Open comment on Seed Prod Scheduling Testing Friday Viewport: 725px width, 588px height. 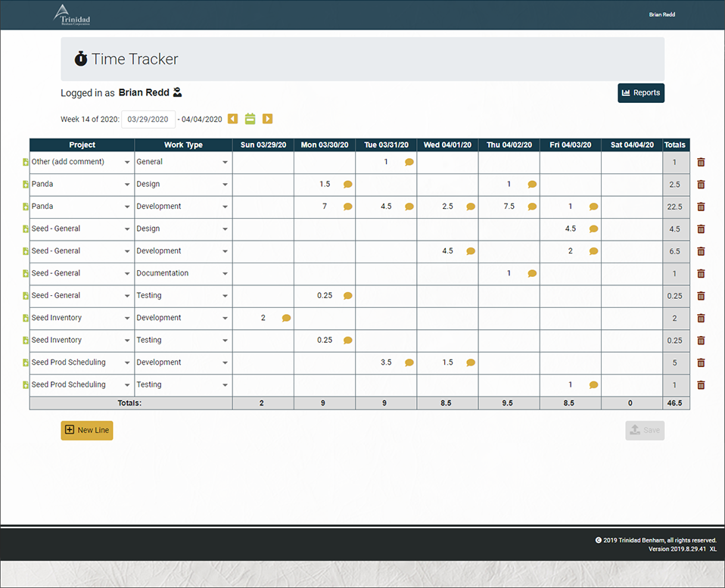(594, 385)
